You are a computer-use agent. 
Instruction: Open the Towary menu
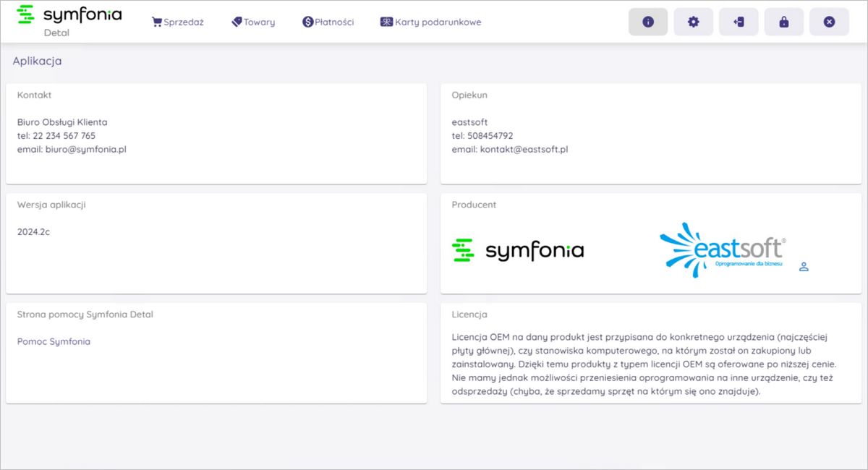(x=253, y=22)
